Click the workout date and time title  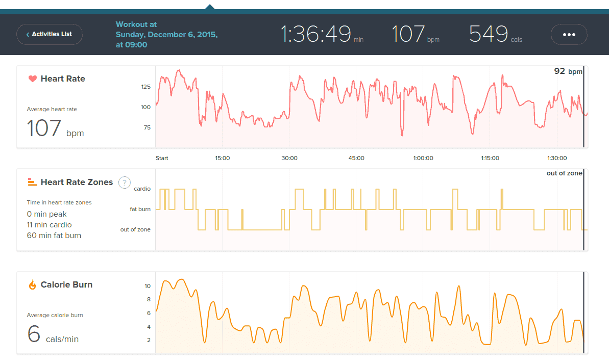166,35
